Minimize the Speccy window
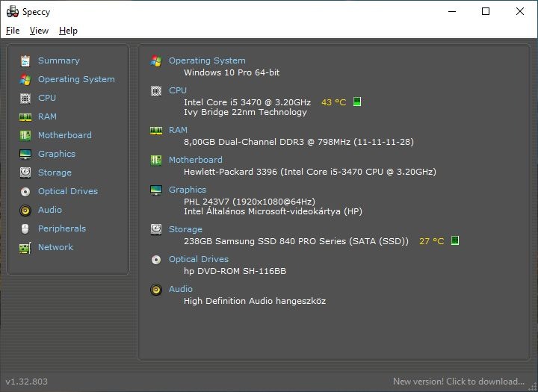The width and height of the screenshot is (538, 392). coord(452,12)
